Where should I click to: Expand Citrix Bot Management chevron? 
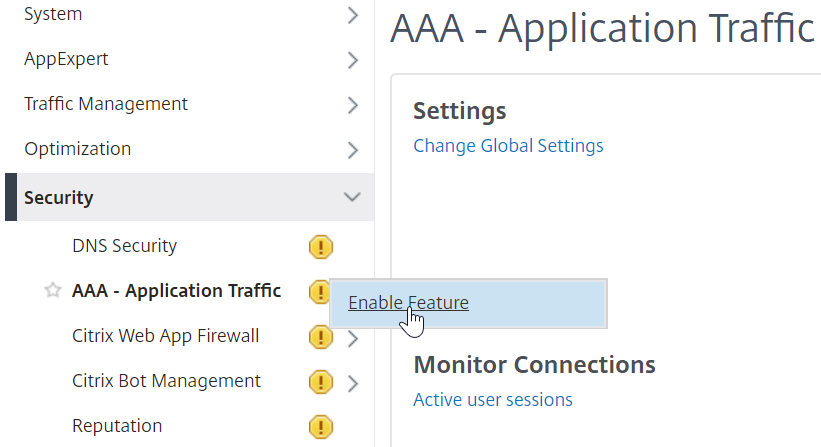[x=353, y=384]
